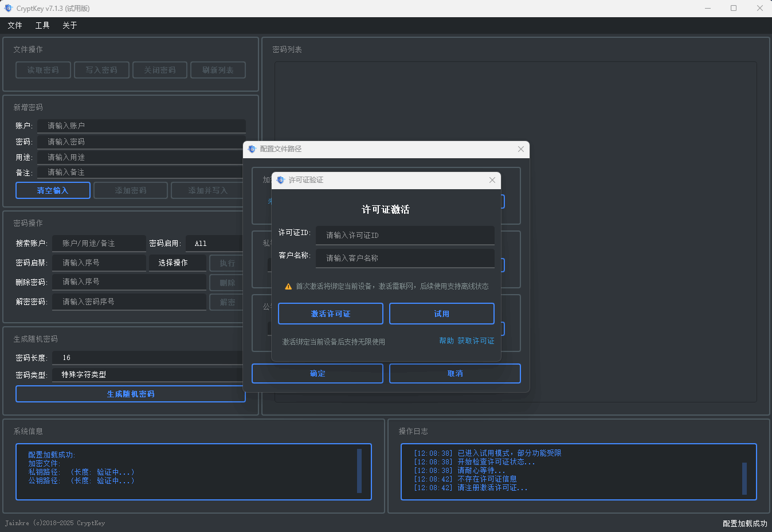Click the 关闭密码 button
Screen dimensions: 772x532
click(160, 70)
